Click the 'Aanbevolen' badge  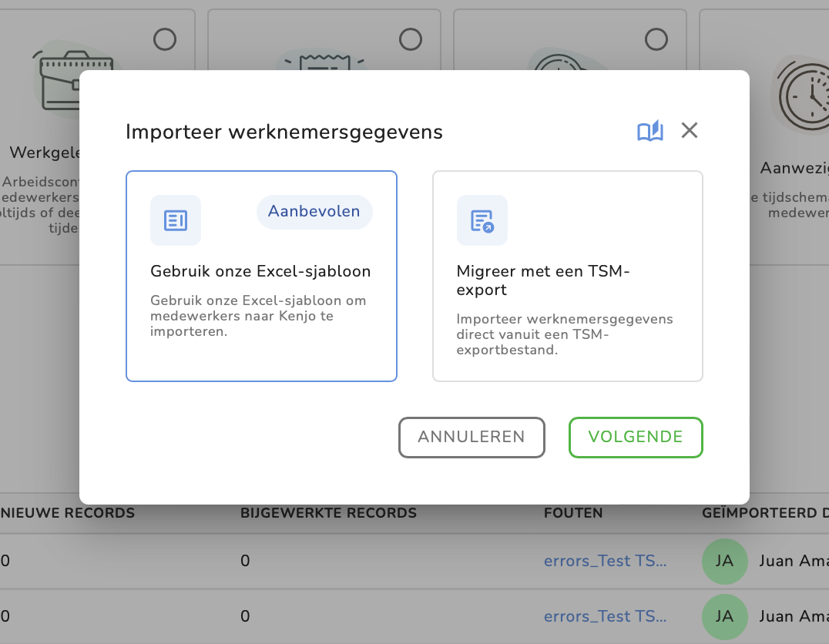point(314,212)
